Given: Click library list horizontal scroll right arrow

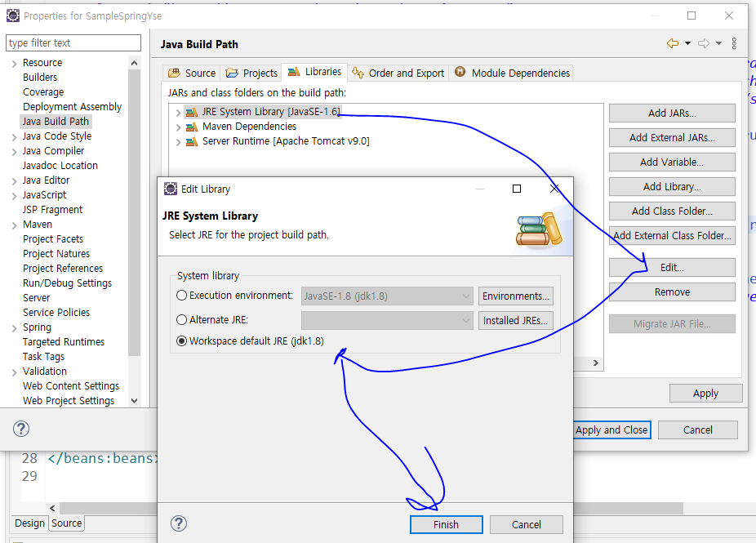Looking at the screenshot, I should (x=596, y=363).
